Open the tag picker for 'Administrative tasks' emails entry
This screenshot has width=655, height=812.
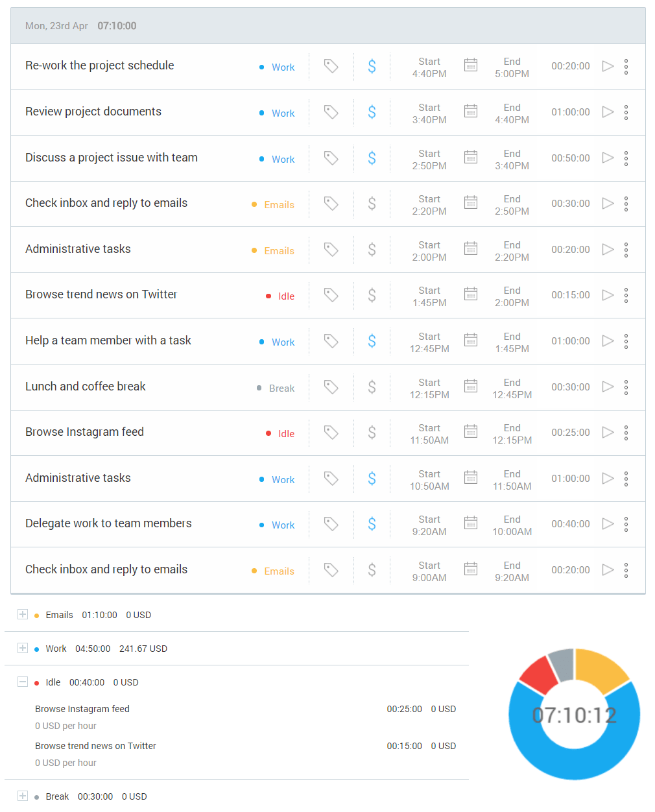pyautogui.click(x=331, y=249)
